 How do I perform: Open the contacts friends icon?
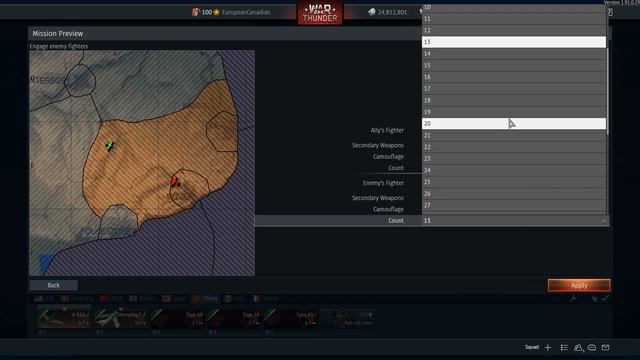[578, 348]
